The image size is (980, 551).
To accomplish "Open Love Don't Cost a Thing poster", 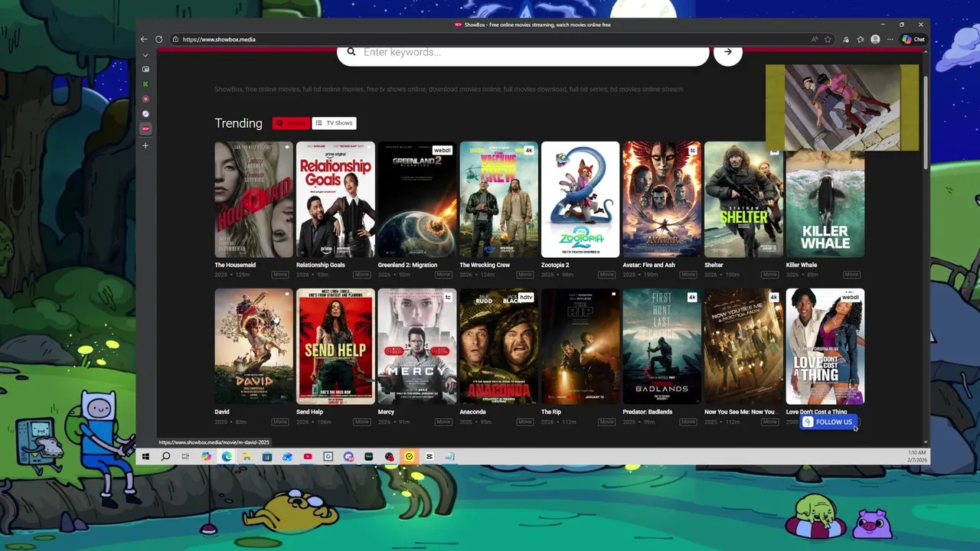I will coord(825,346).
